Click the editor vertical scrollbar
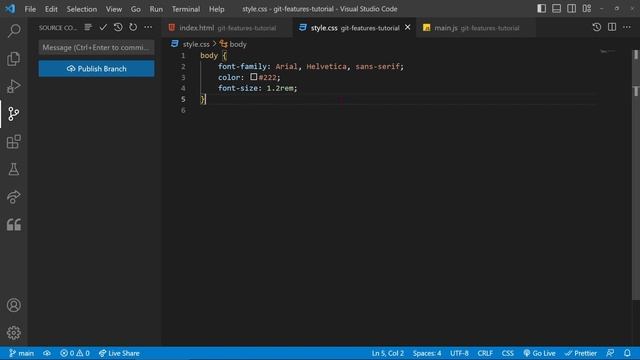Image resolution: width=640 pixels, height=360 pixels. (636, 176)
